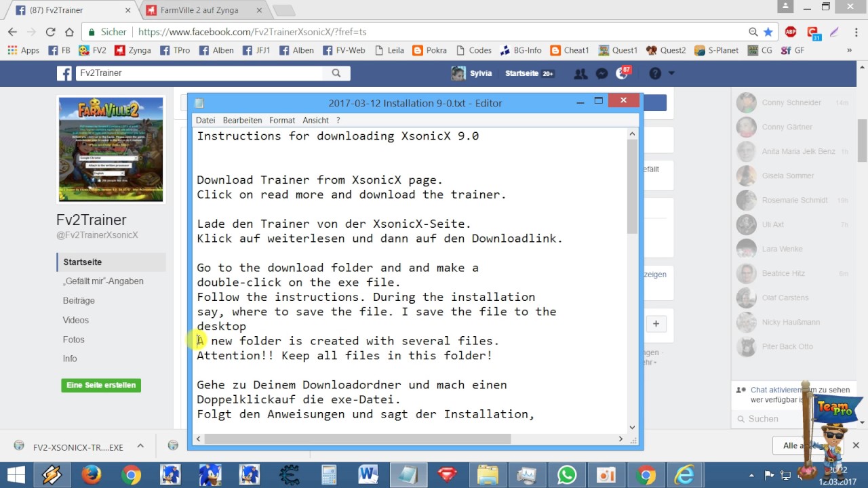Open the Zynga bookmark

click(x=133, y=50)
